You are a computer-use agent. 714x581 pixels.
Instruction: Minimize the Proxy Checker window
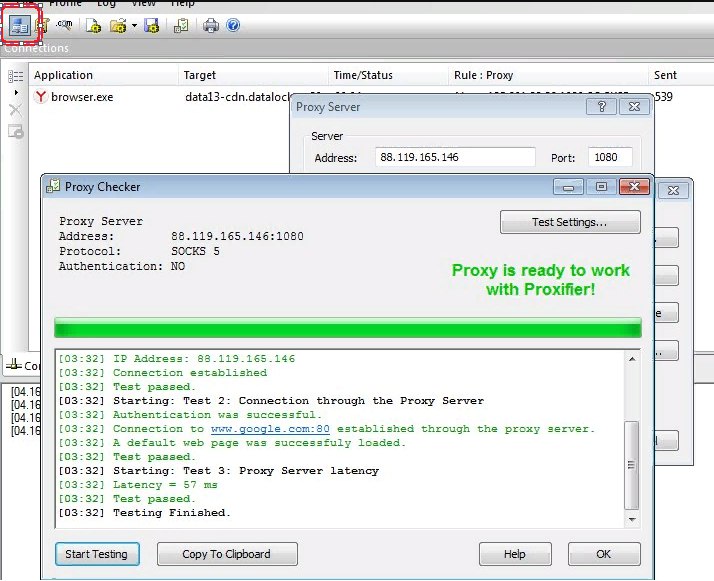point(568,187)
